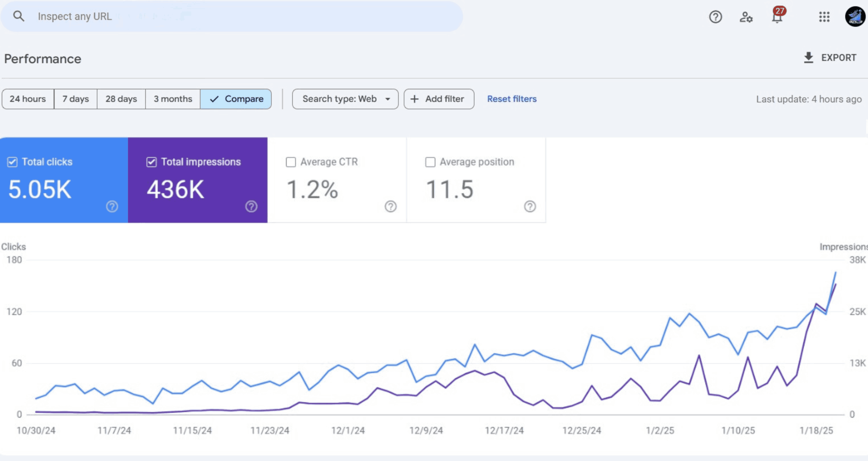Expand the Search type: Web dropdown
Image resolution: width=868 pixels, height=461 pixels.
click(345, 99)
